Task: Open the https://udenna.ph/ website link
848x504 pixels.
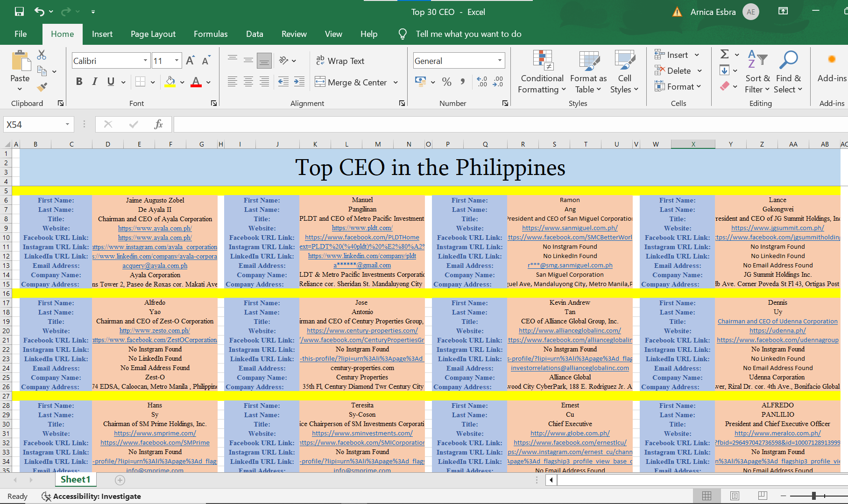Action: pos(777,331)
